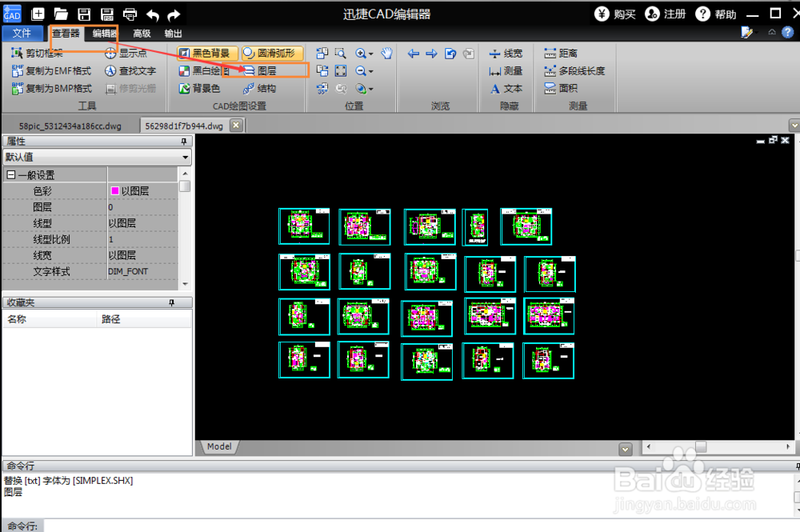Click the zoom window magnifier icon

(340, 53)
